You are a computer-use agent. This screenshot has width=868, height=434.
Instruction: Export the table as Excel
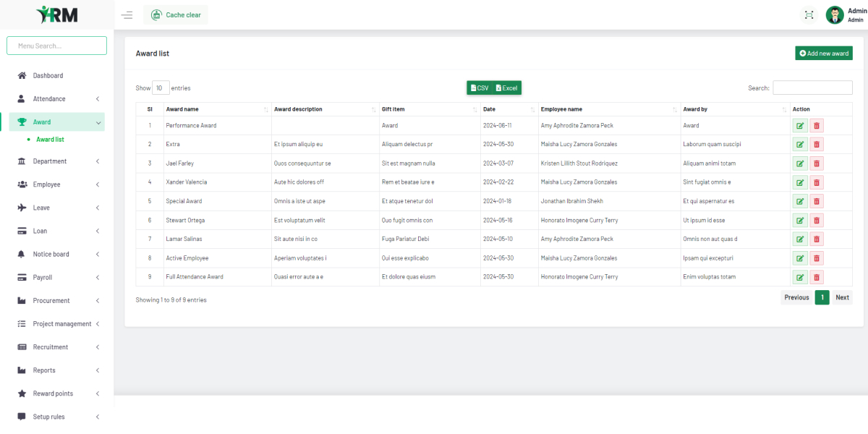coord(508,88)
